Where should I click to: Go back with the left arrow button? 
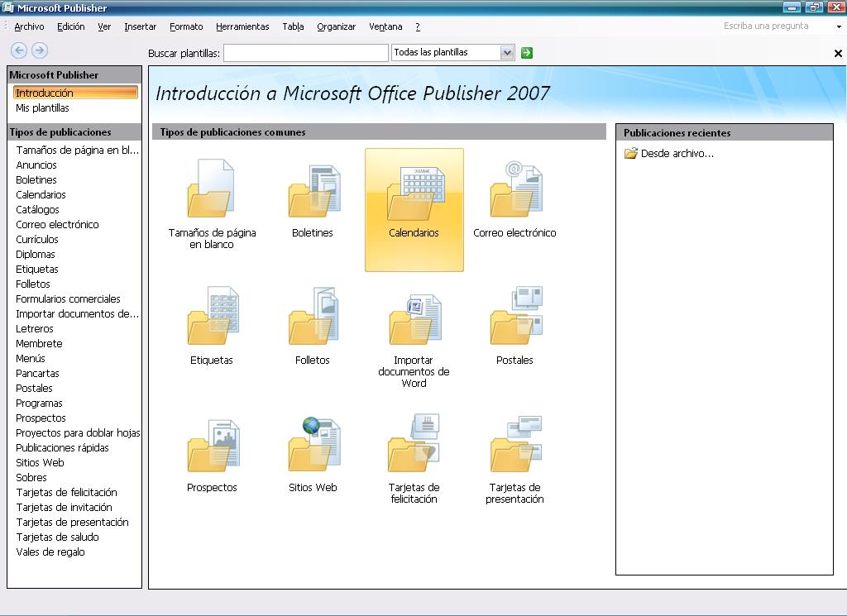point(19,51)
